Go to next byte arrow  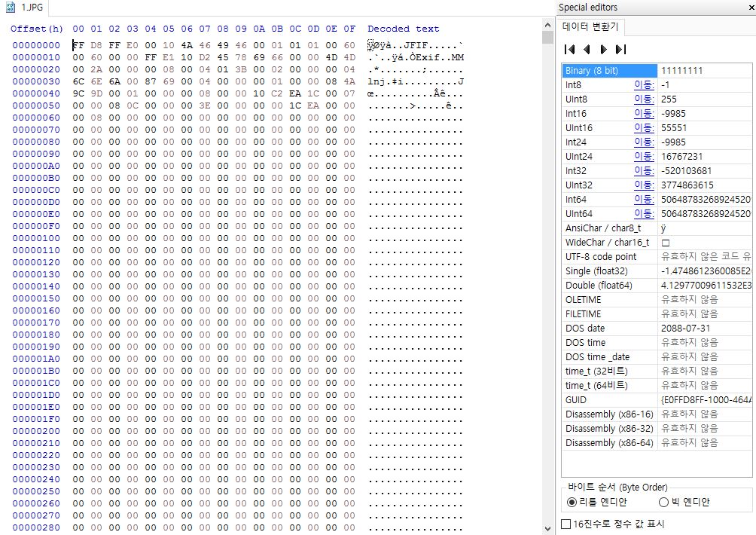[x=603, y=49]
